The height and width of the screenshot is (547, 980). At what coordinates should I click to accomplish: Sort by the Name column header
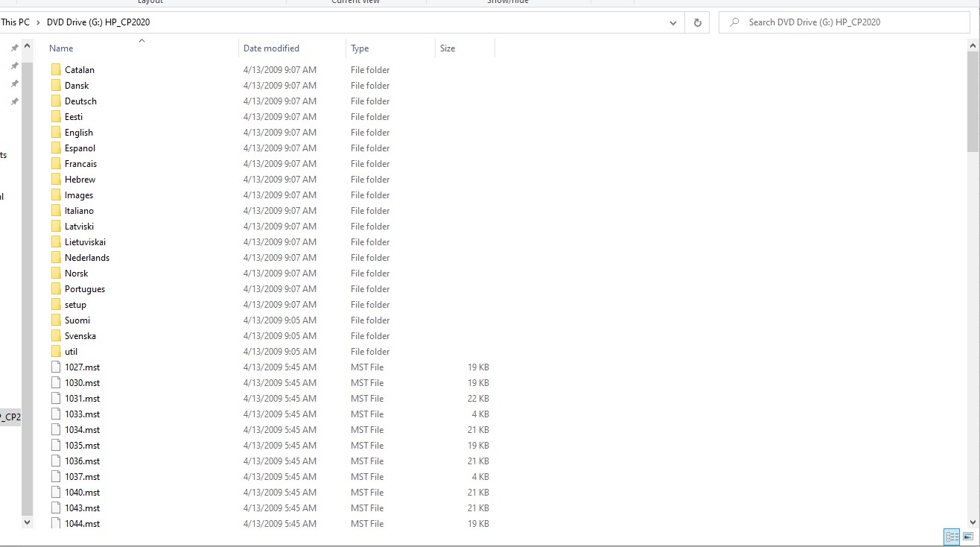click(61, 48)
